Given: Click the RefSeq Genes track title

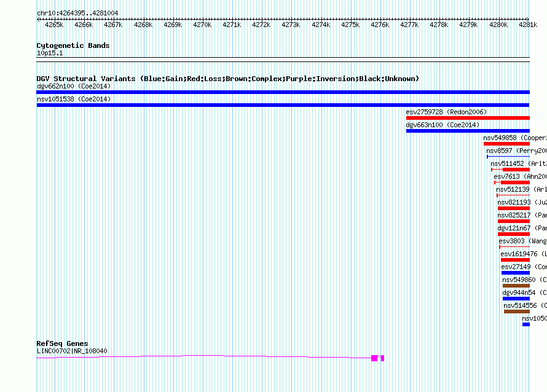Looking at the screenshot, I should (x=62, y=343).
